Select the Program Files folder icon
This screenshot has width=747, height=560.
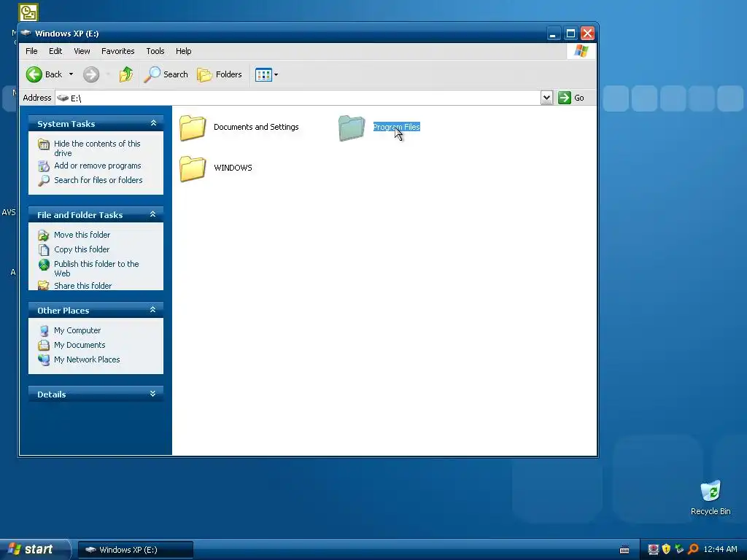point(352,128)
